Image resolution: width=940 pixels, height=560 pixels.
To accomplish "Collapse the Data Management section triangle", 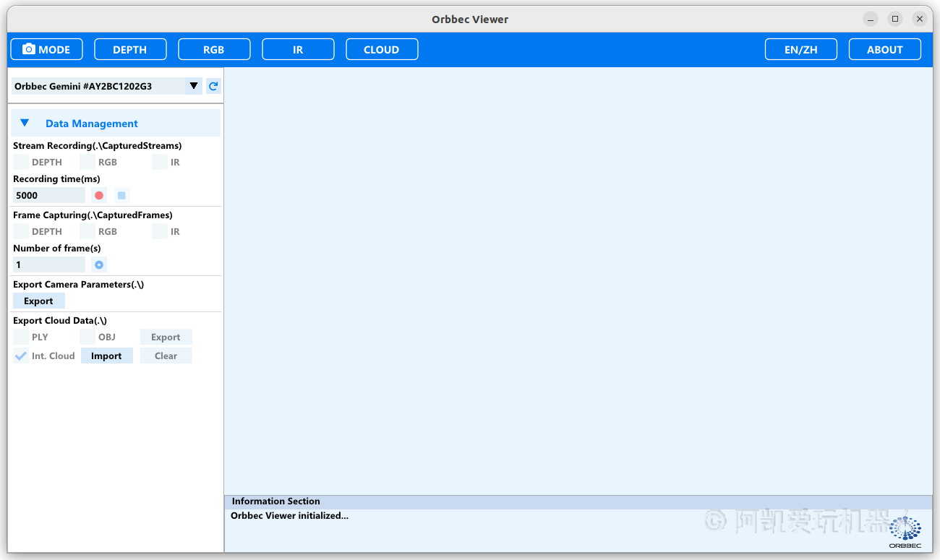I will [x=25, y=123].
